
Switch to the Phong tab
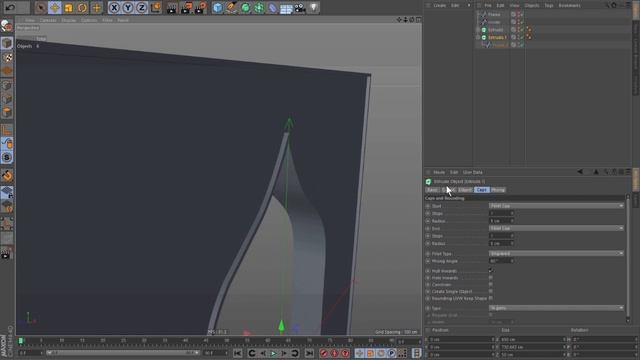click(498, 190)
